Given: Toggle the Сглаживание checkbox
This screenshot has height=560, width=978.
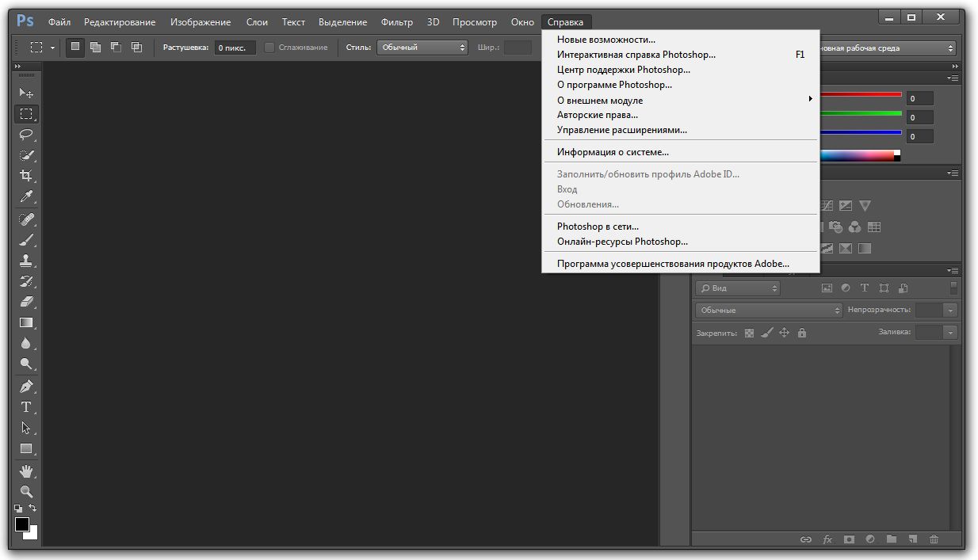Looking at the screenshot, I should point(269,48).
